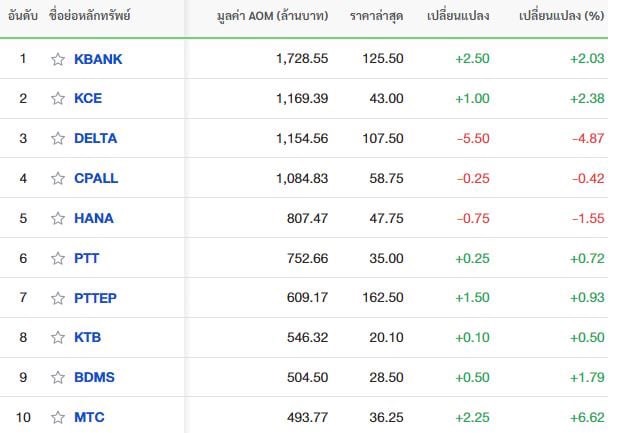Image resolution: width=630 pixels, height=433 pixels.
Task: Sort by อันดับ column header
Action: pyautogui.click(x=23, y=16)
